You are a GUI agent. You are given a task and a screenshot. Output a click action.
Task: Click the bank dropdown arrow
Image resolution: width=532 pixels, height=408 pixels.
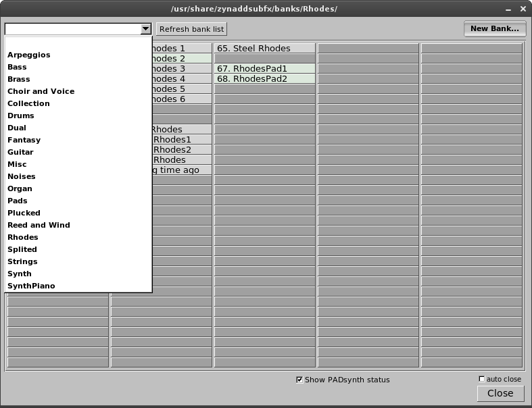(145, 29)
